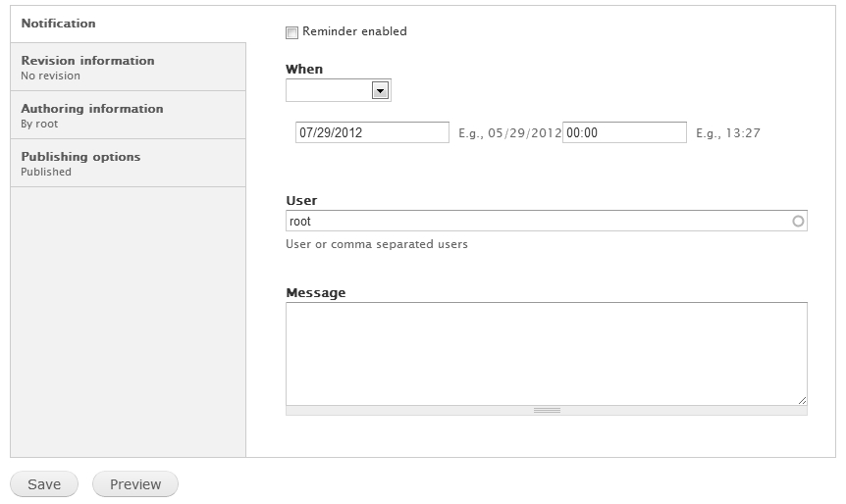
Task: Click the 'Message' field label
Action: pos(315,293)
